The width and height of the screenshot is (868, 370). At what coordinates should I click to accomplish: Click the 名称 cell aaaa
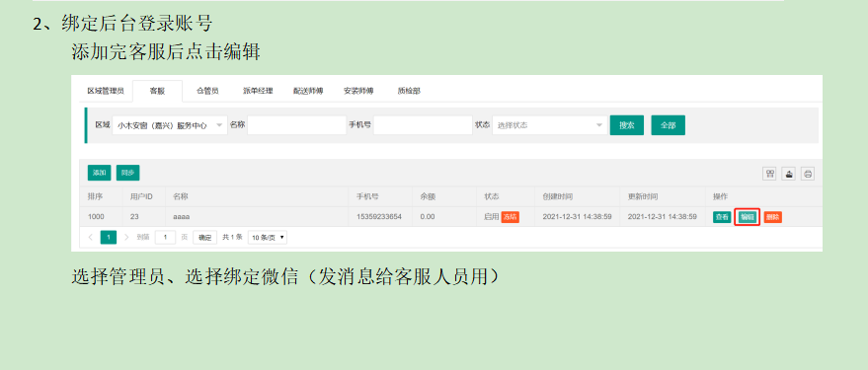182,217
